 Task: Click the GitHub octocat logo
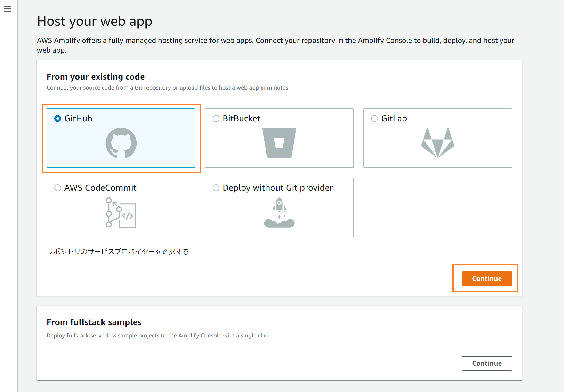pos(121,143)
